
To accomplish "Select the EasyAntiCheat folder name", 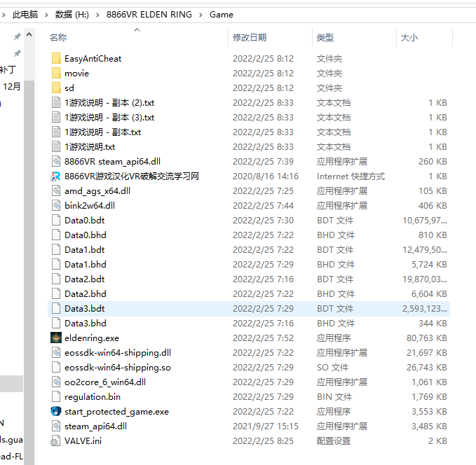I will coord(93,59).
